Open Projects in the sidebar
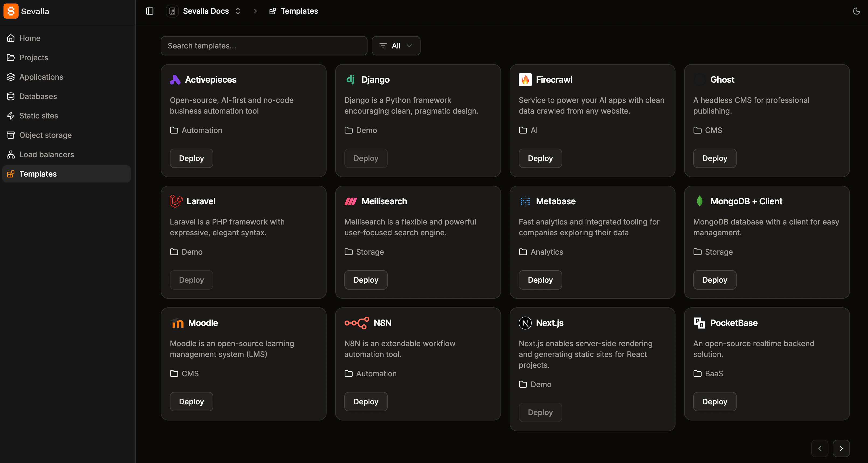The height and width of the screenshot is (463, 868). [66, 58]
